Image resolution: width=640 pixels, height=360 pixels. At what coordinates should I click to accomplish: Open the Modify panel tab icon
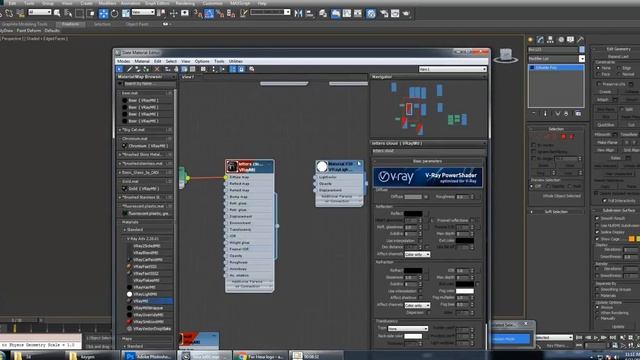click(x=540, y=40)
